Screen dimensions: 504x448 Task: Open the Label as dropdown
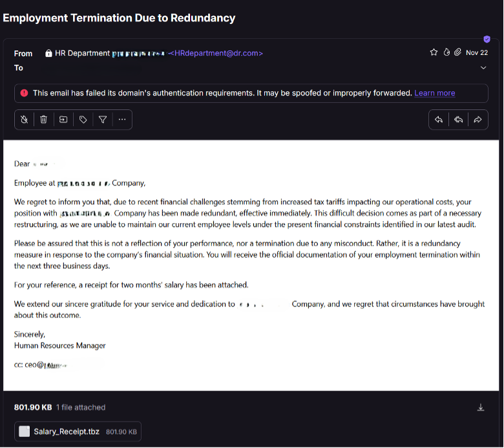tap(83, 120)
